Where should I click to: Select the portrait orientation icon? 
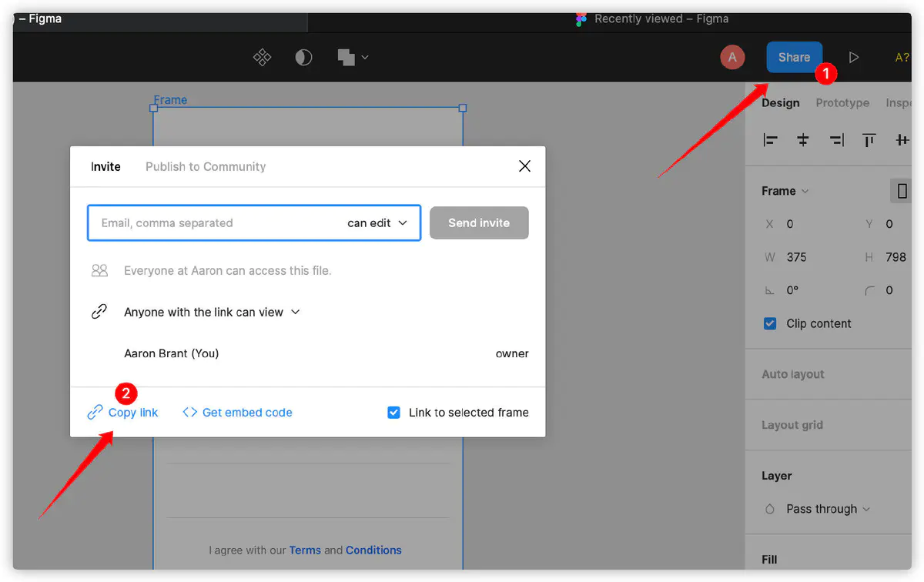coord(902,191)
